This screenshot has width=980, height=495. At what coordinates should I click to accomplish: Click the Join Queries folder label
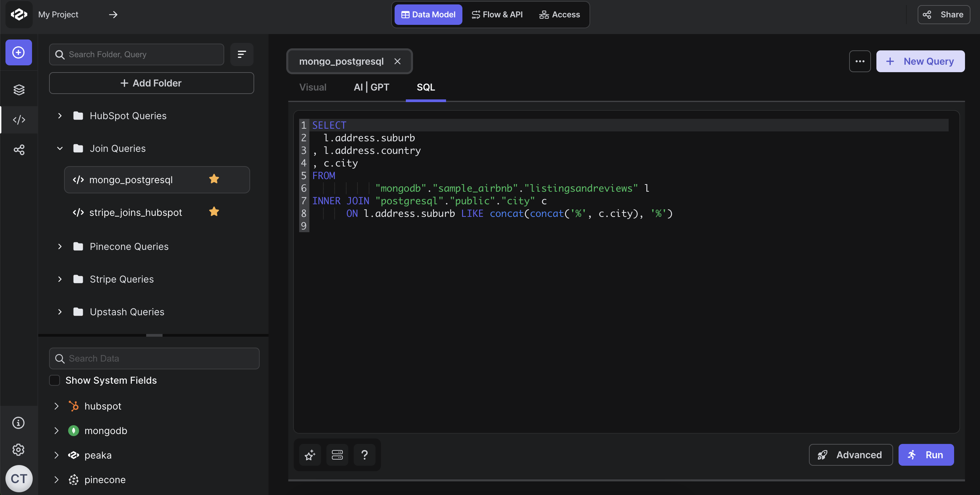[118, 148]
